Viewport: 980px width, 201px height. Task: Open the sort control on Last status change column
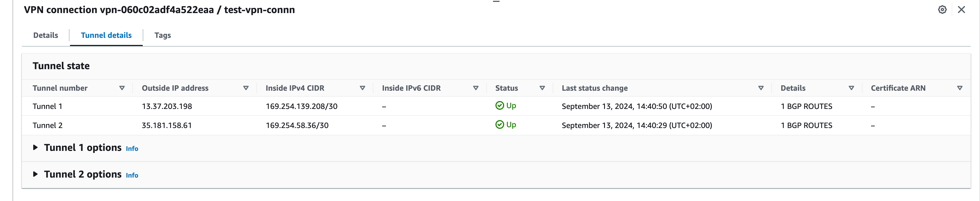coord(761,88)
